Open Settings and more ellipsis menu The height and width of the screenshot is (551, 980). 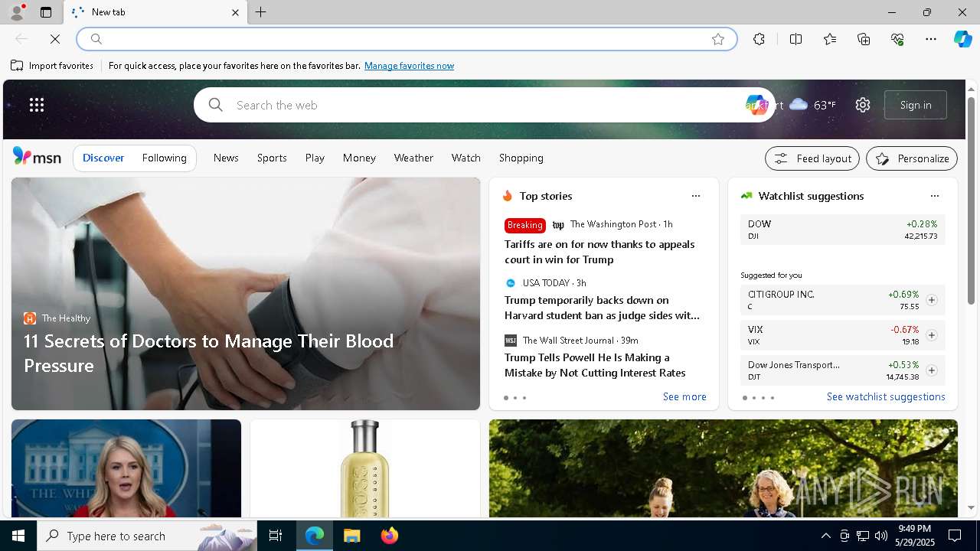tap(931, 39)
